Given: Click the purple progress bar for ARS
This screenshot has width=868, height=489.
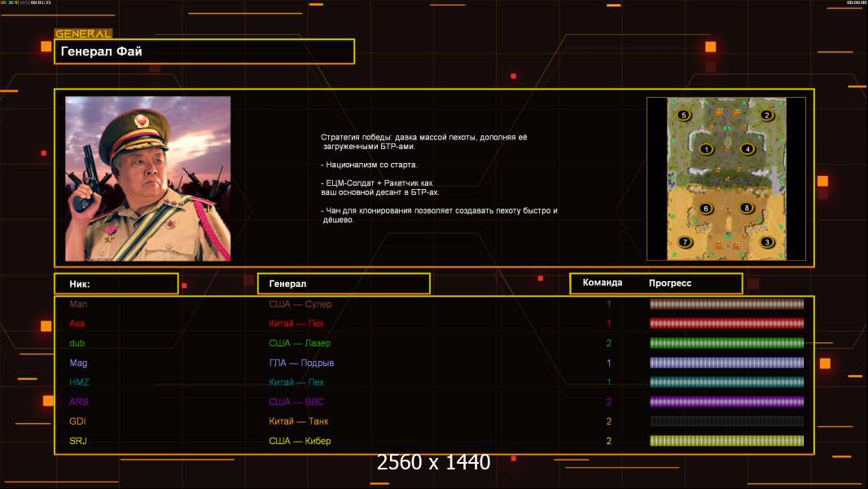Looking at the screenshot, I should 726,402.
